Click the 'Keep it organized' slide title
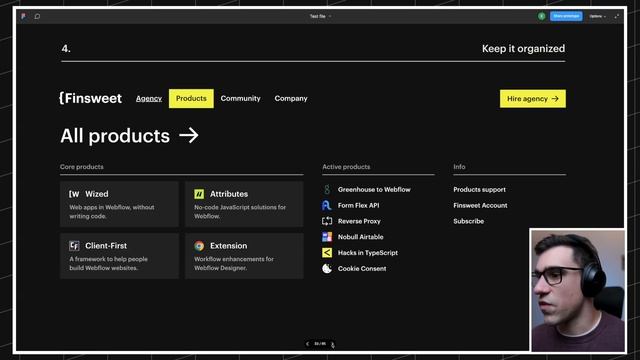Image resolution: width=640 pixels, height=360 pixels. pos(523,49)
